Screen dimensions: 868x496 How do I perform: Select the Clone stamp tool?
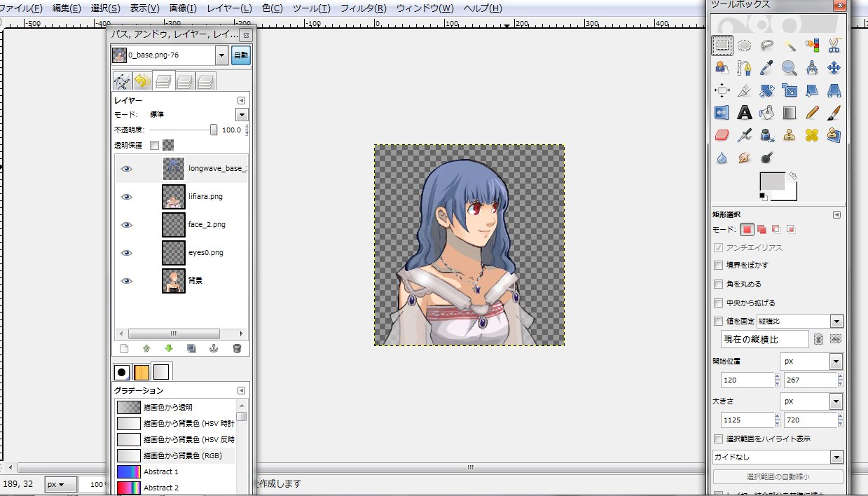pos(790,135)
